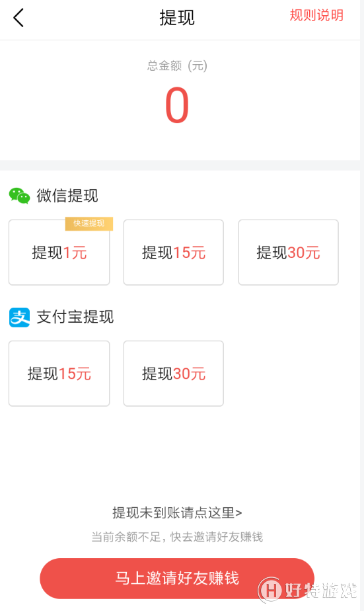
Task: Tap the back arrow icon
Action: pos(18,18)
